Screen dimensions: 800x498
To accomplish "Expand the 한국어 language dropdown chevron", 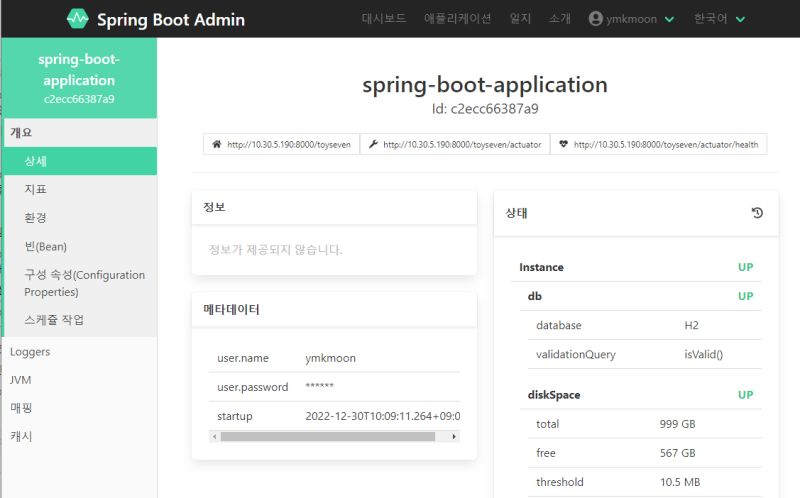I will [x=740, y=19].
